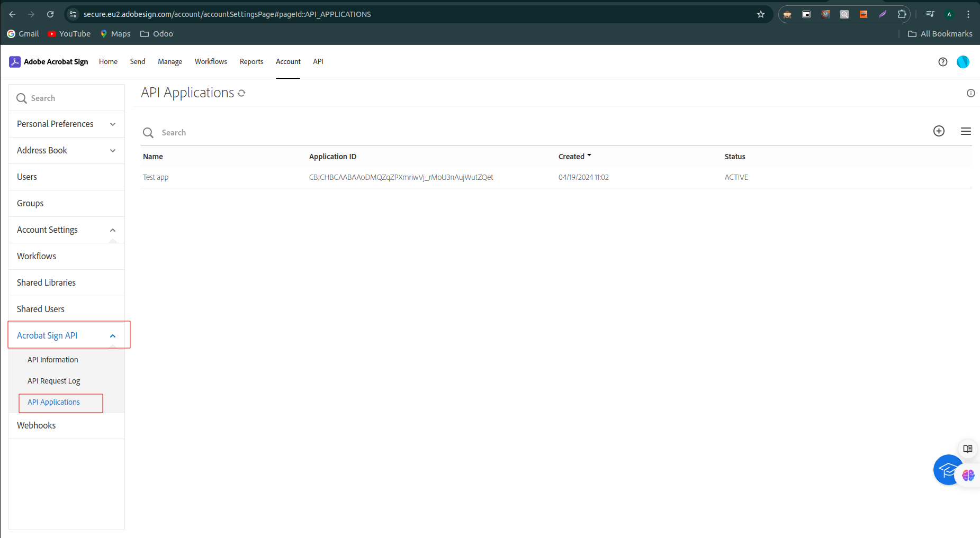Click the applications table Search field
This screenshot has width=980, height=538.
pos(529,133)
